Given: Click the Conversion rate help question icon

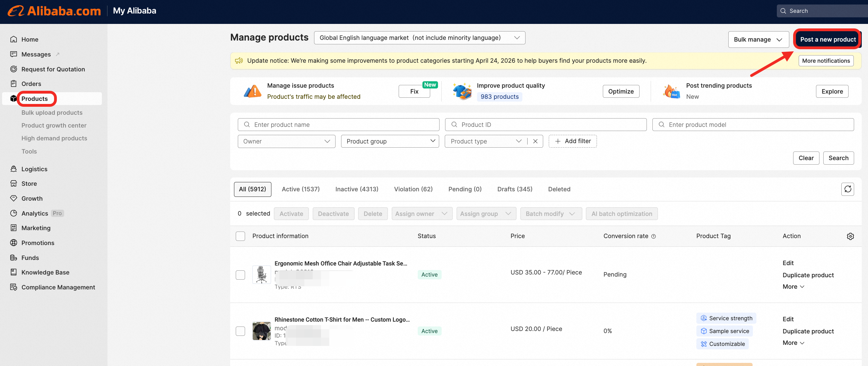Looking at the screenshot, I should [x=653, y=236].
